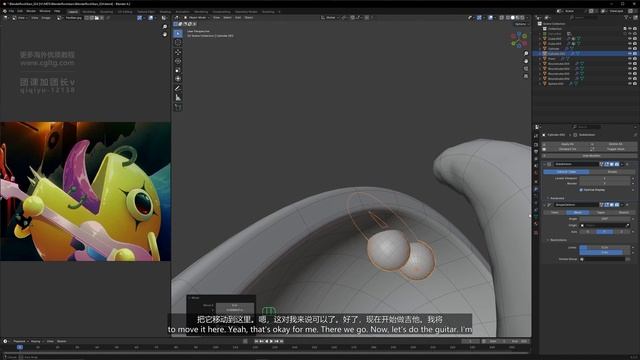
Task: Click the Levels Viewport number field
Action: point(604,178)
